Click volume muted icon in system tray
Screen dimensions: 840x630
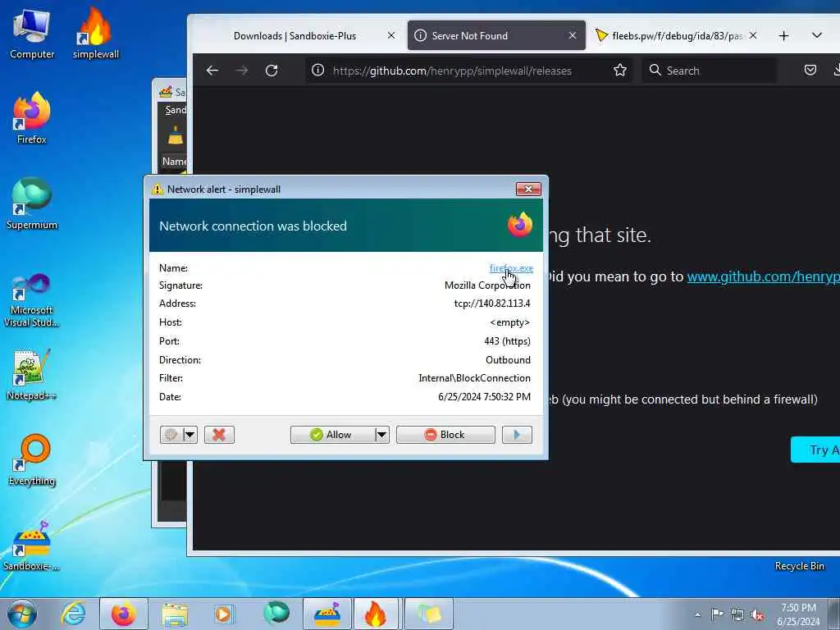757,614
